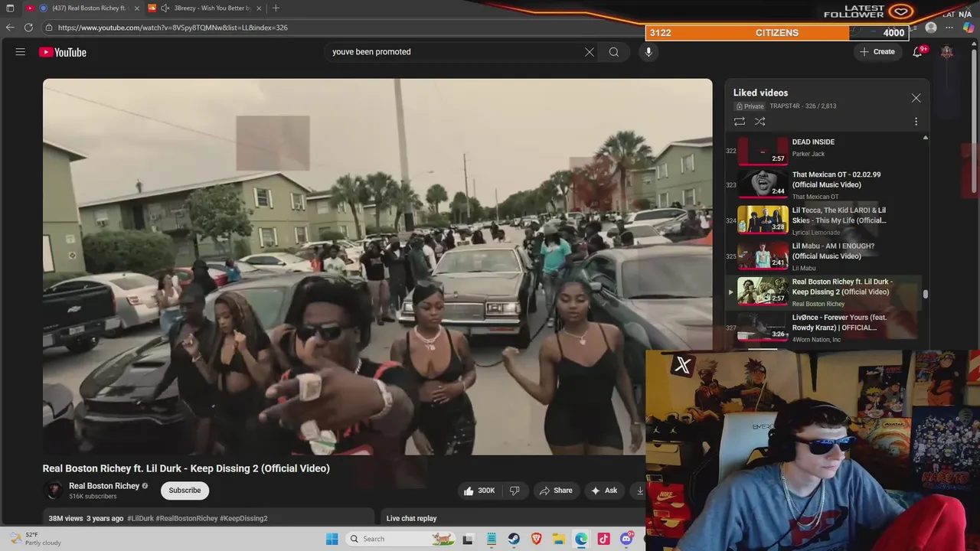Close the Liked videos playlist panel
The height and width of the screenshot is (551, 980).
pyautogui.click(x=916, y=98)
